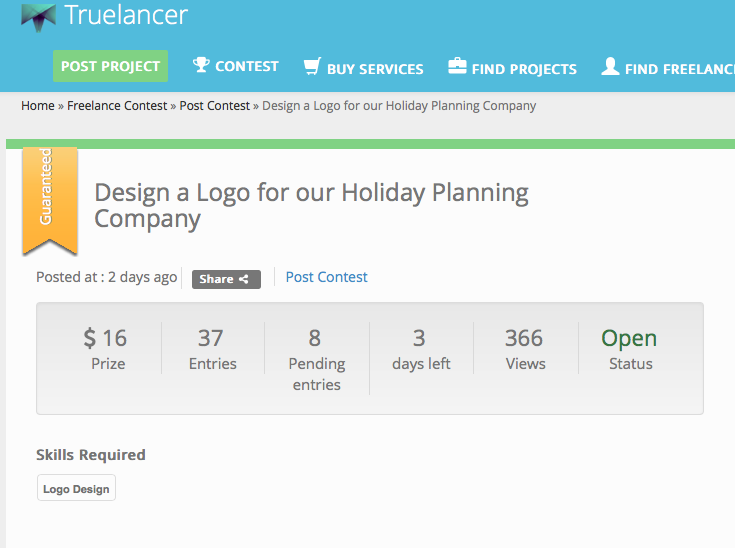This screenshot has height=548, width=735.
Task: Click Post Contest link beside Share
Action: pos(326,277)
